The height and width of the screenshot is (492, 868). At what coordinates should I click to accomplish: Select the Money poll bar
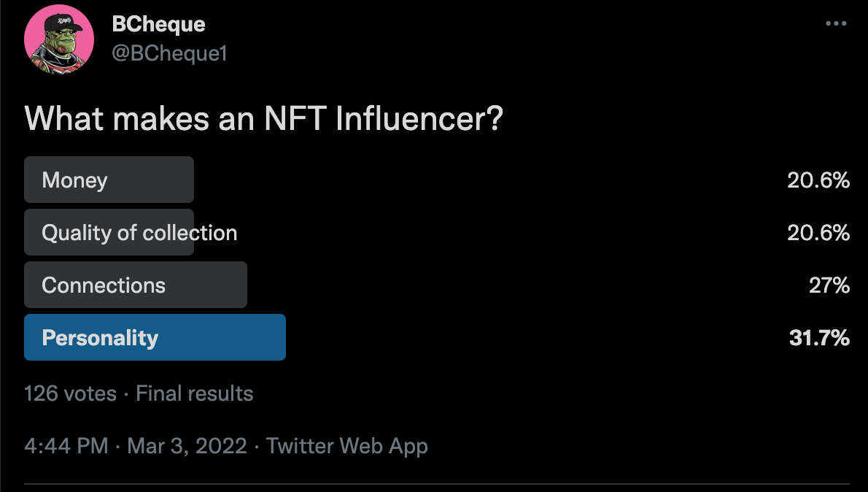point(109,180)
